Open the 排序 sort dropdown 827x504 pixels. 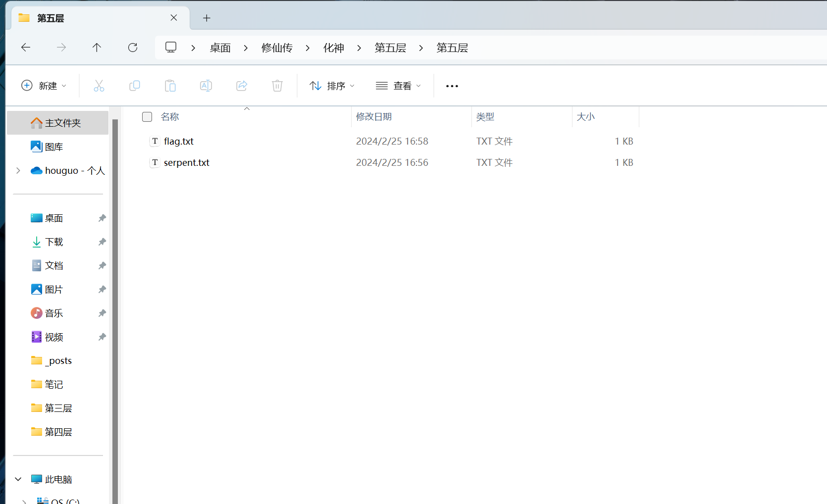332,86
